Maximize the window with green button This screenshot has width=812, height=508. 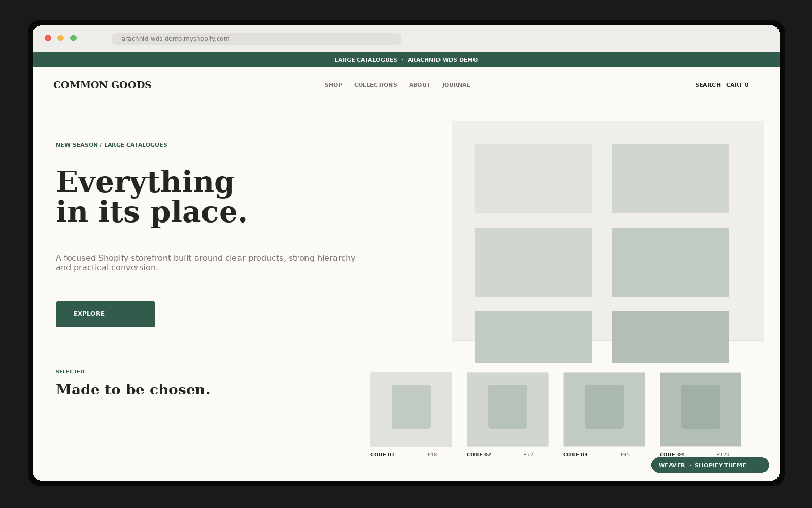pos(74,38)
